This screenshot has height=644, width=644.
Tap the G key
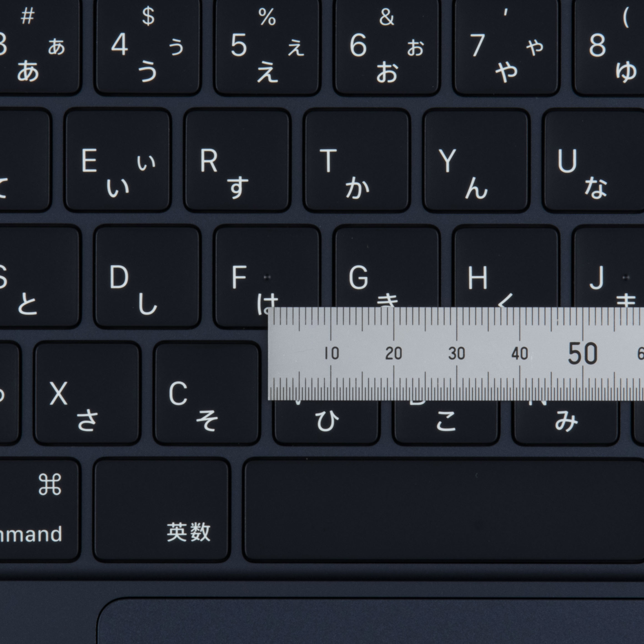point(386,267)
